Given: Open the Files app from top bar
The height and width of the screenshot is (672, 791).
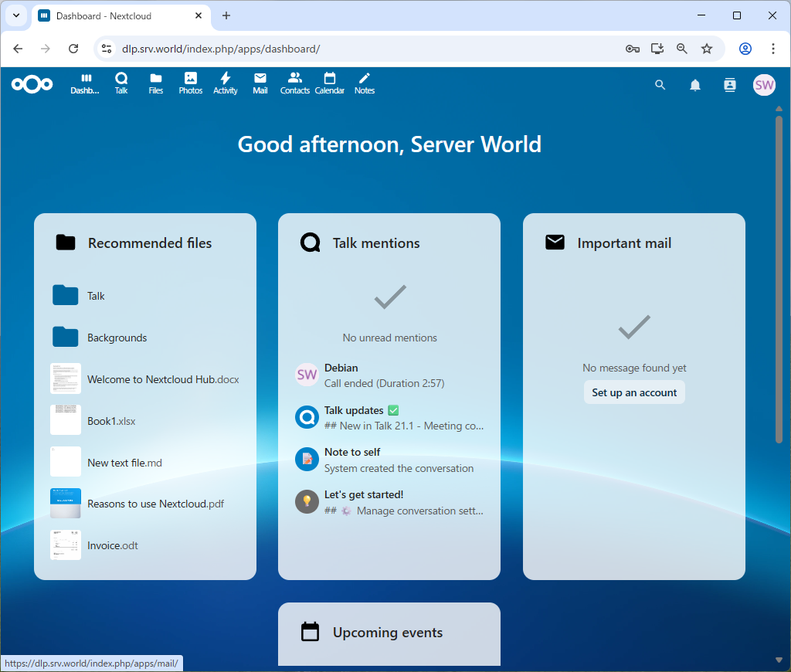Looking at the screenshot, I should [156, 83].
